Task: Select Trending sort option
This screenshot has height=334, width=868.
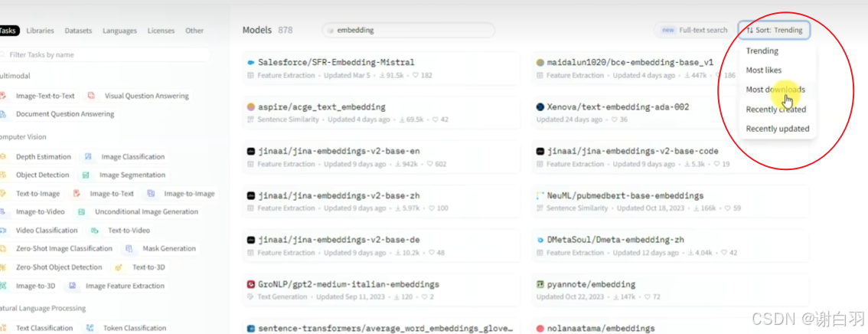Action: pos(762,51)
